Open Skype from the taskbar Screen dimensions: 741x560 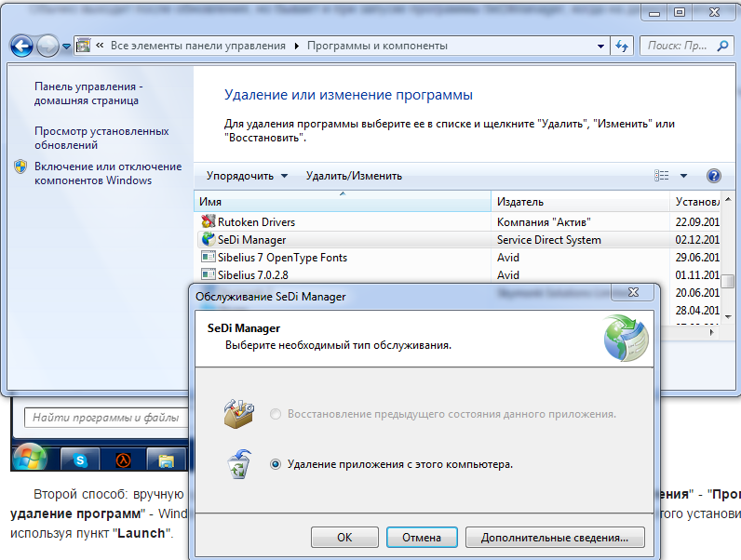80,460
